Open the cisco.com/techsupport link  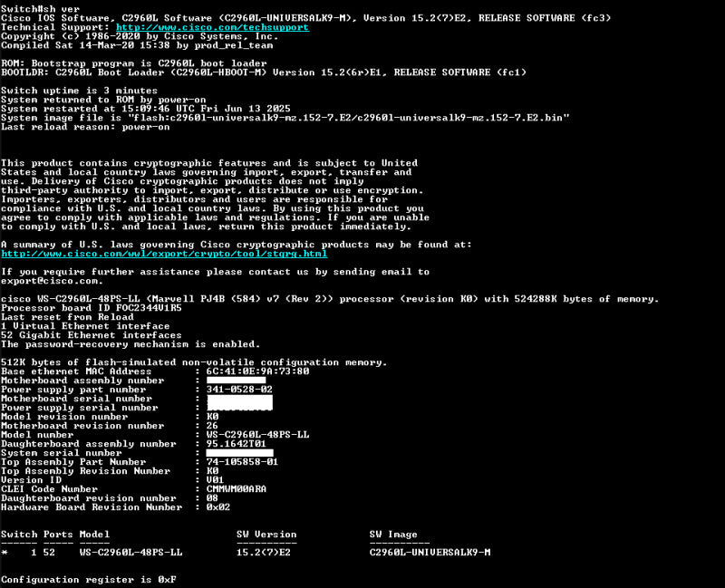point(212,27)
